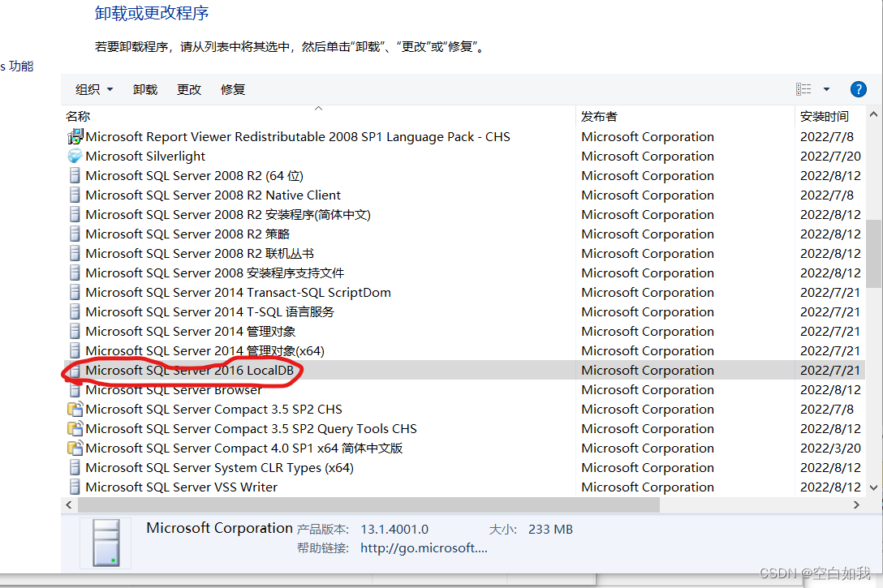Select SQL Server Compact 4.0 SP1 x64 简体中文版 name

pos(243,449)
